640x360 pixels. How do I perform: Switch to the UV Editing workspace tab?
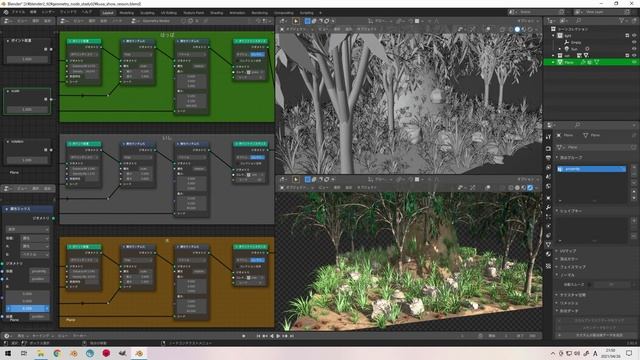169,13
